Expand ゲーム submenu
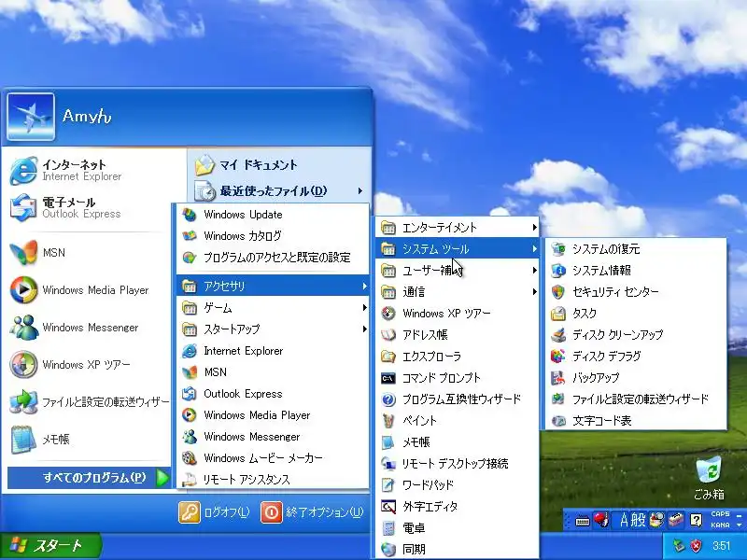This screenshot has width=747, height=560. pyautogui.click(x=273, y=308)
